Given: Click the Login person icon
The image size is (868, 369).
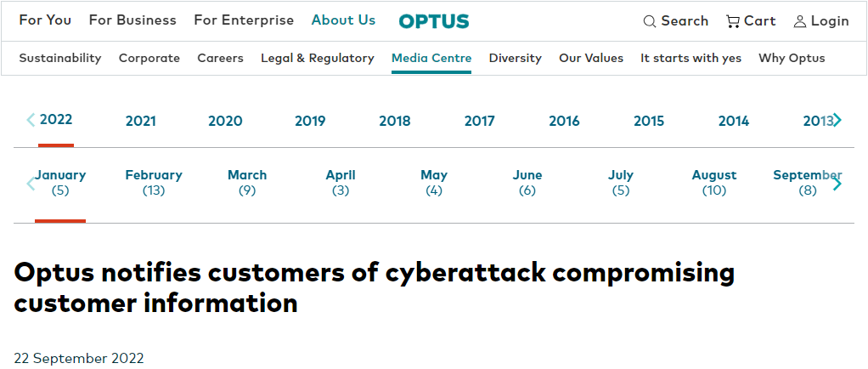Looking at the screenshot, I should [800, 21].
